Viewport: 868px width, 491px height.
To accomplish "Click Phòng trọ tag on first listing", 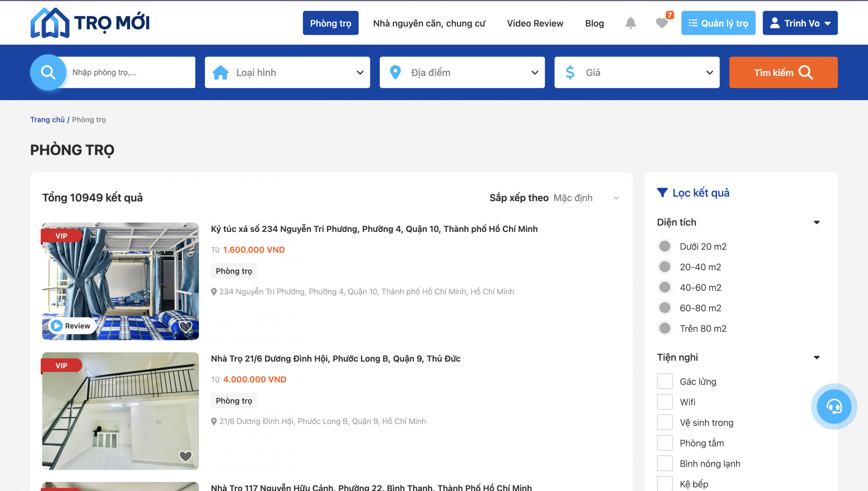I will click(x=234, y=271).
